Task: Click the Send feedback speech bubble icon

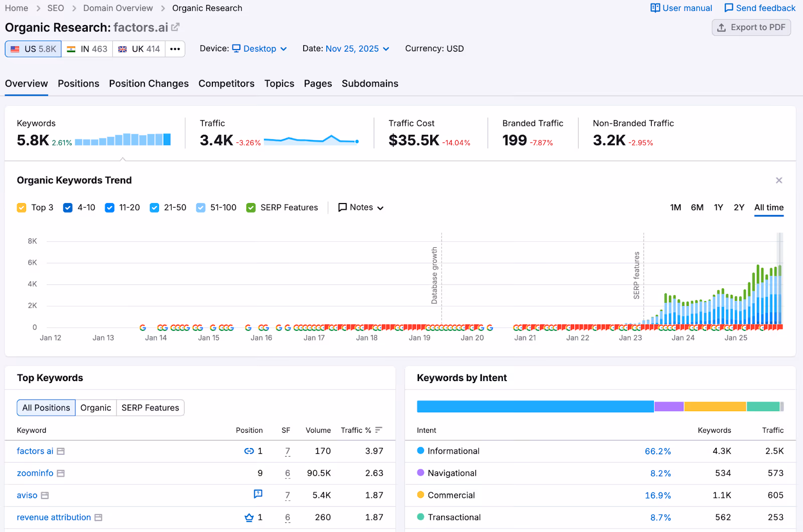Action: click(x=728, y=8)
